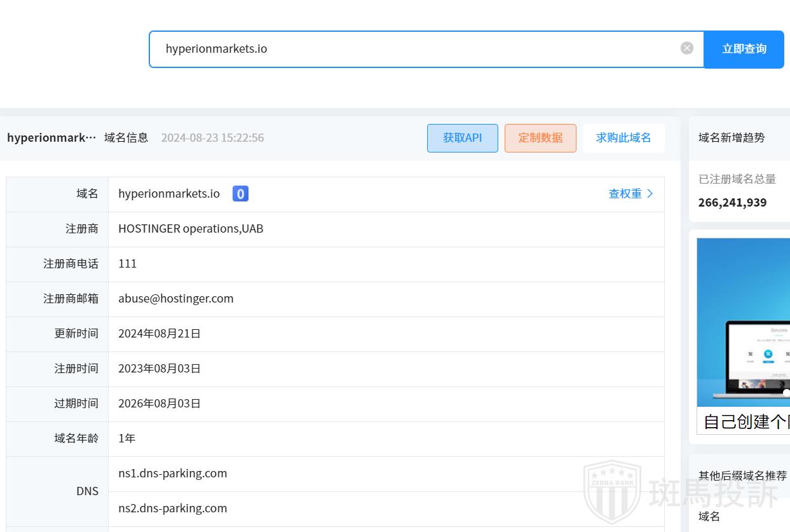
Task: Open the 其他后缀域名推荐 section heading
Action: point(742,475)
